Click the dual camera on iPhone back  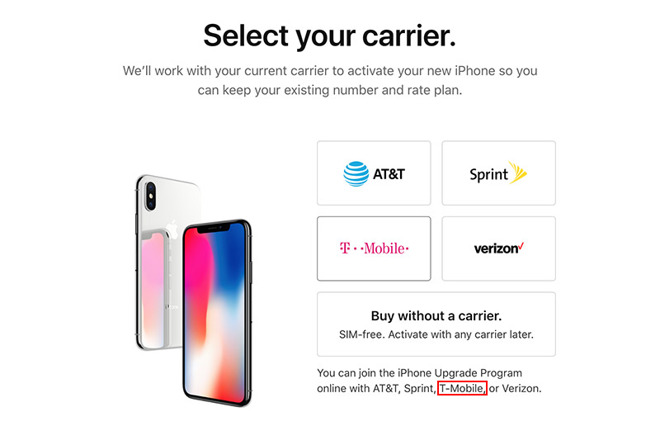pos(150,197)
